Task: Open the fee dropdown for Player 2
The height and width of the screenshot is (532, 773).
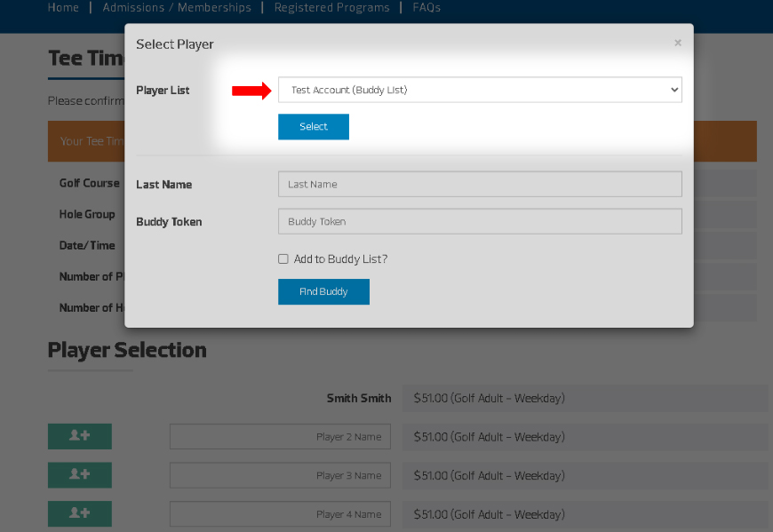Action: coord(585,437)
